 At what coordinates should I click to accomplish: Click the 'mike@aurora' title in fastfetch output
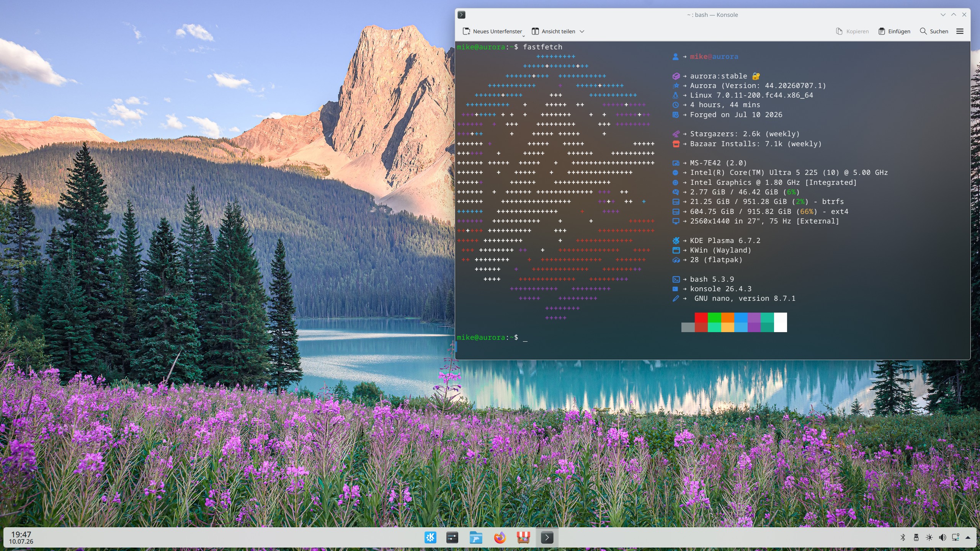[x=714, y=57]
